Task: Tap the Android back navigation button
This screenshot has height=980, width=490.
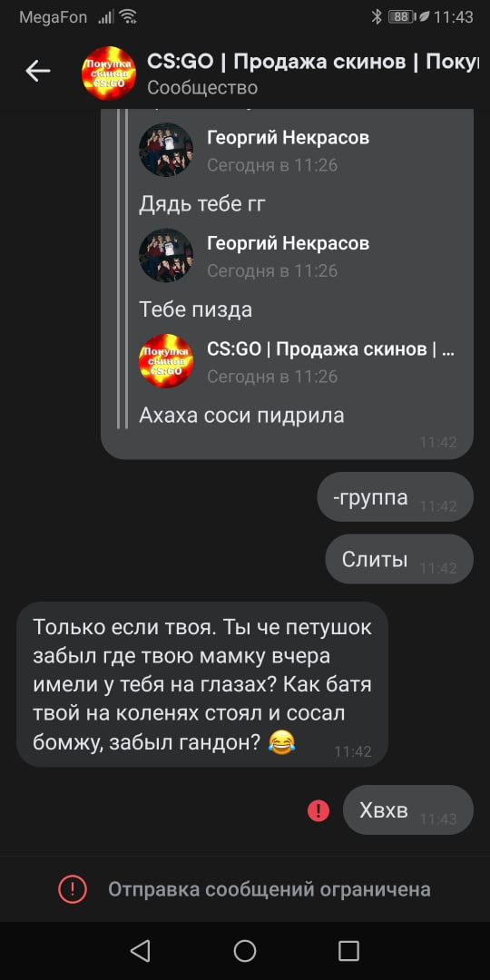Action: 140,951
